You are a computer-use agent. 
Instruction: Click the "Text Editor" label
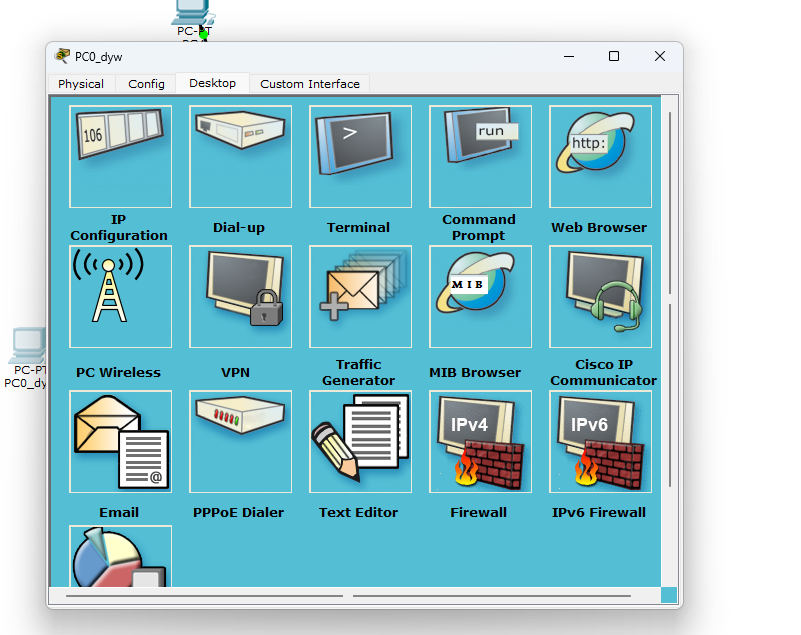(x=358, y=512)
